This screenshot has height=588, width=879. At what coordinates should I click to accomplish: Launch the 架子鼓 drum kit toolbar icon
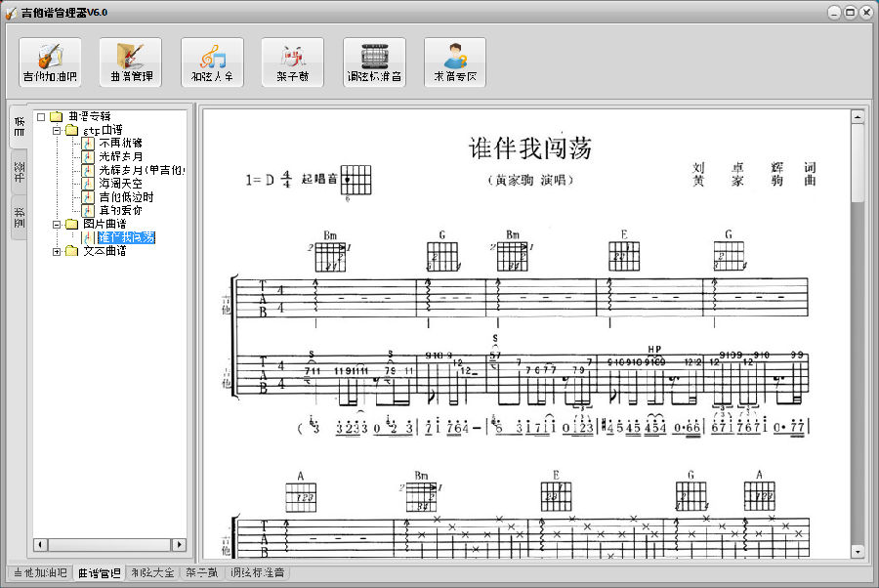tap(293, 63)
